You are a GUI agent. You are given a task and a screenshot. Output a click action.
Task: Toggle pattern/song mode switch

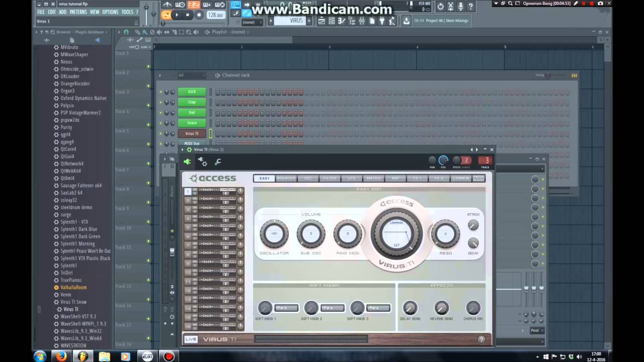[166, 15]
